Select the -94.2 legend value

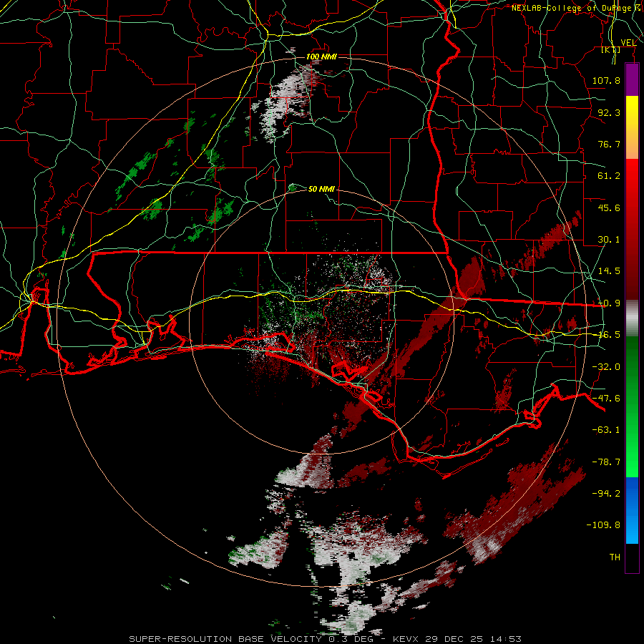(606, 493)
